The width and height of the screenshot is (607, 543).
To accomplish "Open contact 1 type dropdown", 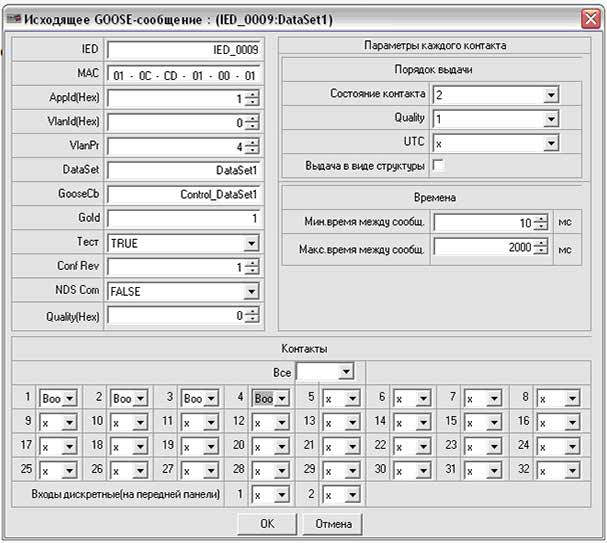I will [x=68, y=398].
